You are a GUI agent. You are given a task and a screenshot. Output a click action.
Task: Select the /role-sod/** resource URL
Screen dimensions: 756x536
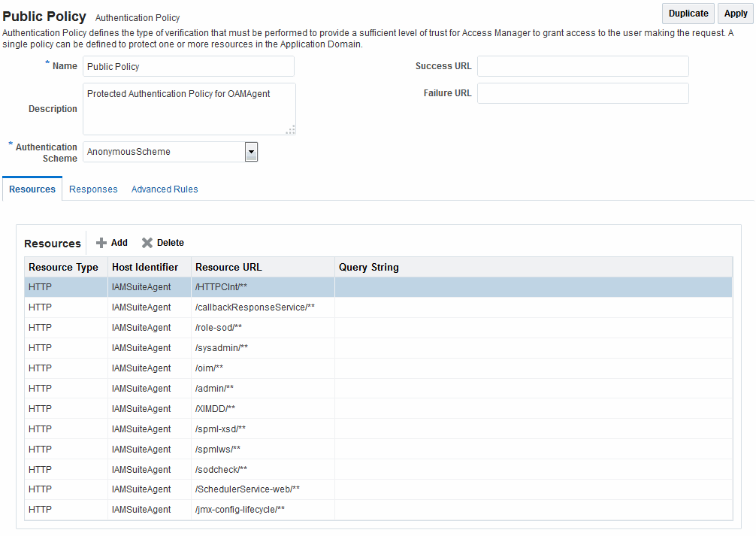pos(219,328)
